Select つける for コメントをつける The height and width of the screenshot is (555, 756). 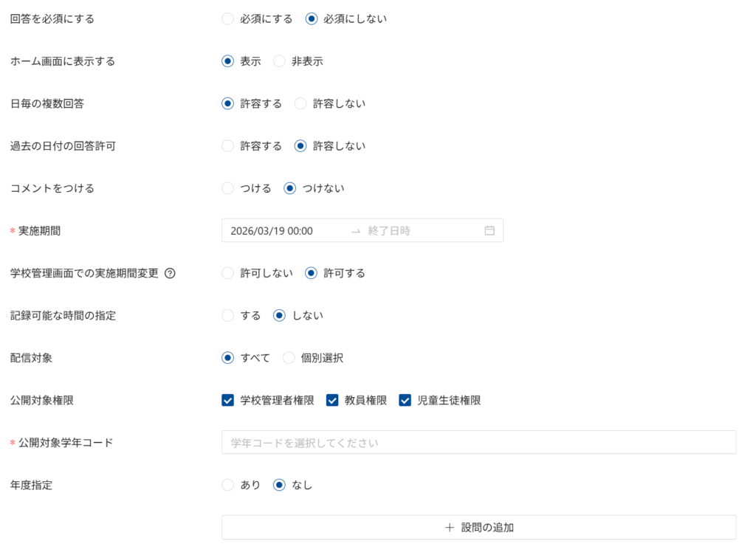(x=228, y=188)
